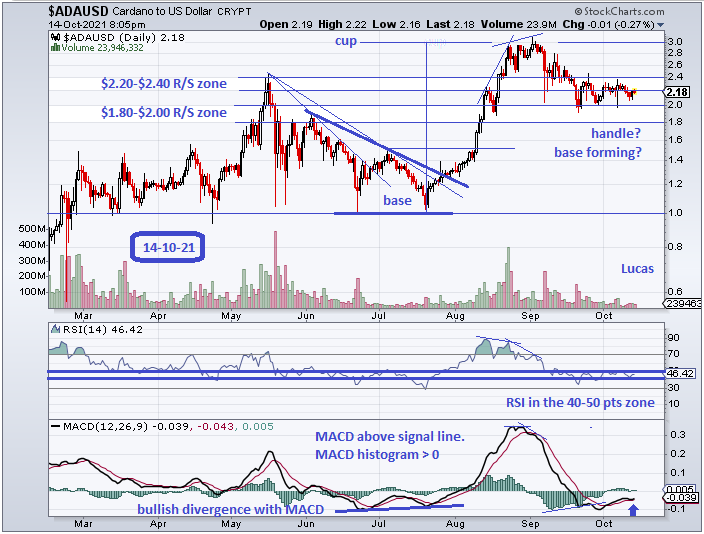Click the 'Chg -0.01 (-0.27%)' value
Image resolution: width=704 pixels, height=534 pixels.
[608, 25]
